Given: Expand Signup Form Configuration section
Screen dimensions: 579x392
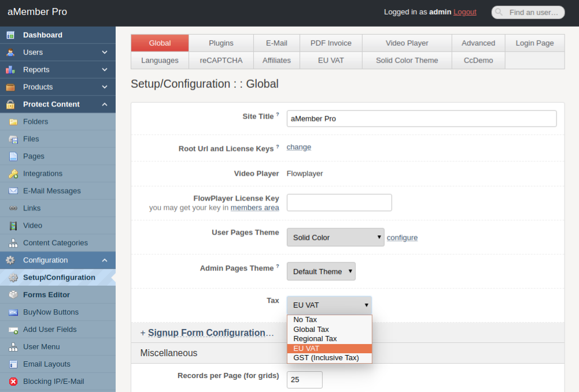Looking at the screenshot, I should 206,333.
